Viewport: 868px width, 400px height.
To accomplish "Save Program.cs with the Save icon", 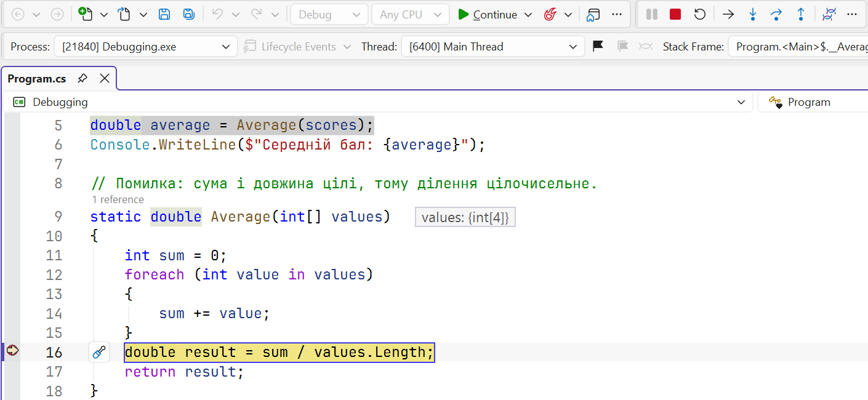I will tap(164, 14).
